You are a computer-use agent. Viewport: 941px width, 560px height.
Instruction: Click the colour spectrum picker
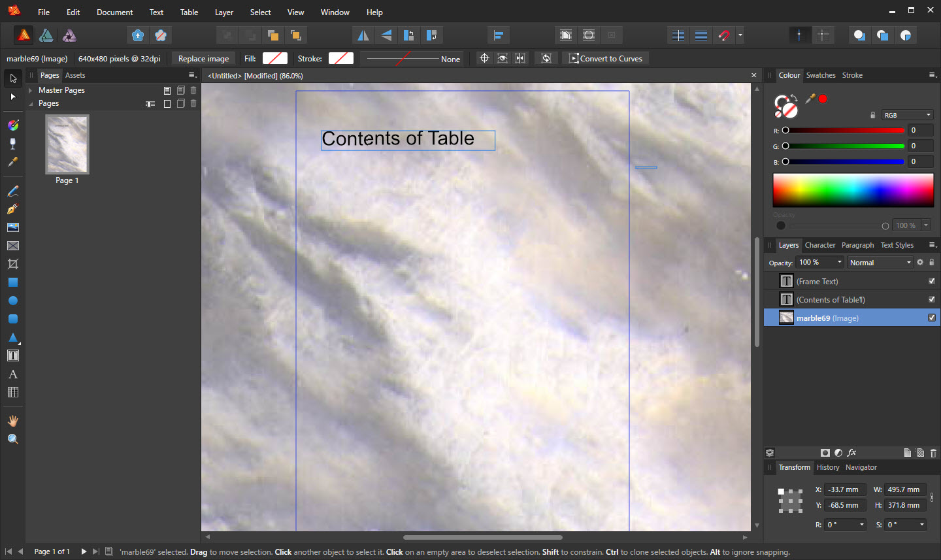point(853,190)
